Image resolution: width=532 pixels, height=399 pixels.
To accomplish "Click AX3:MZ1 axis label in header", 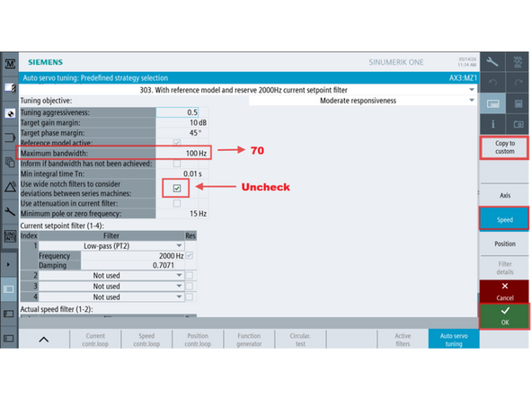I will (463, 77).
